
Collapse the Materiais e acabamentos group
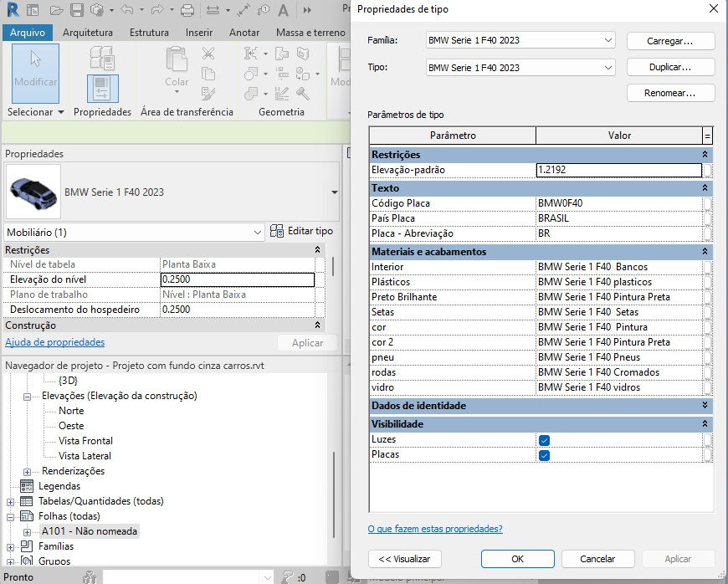(705, 251)
